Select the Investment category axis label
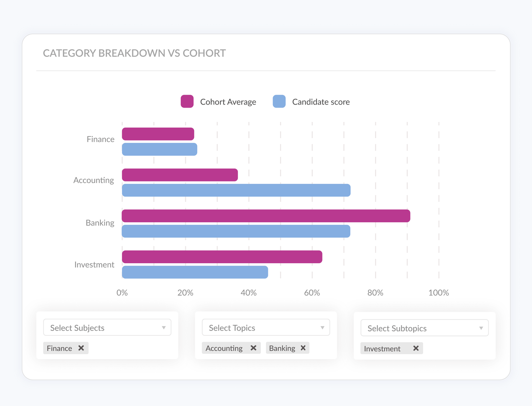 click(x=95, y=264)
